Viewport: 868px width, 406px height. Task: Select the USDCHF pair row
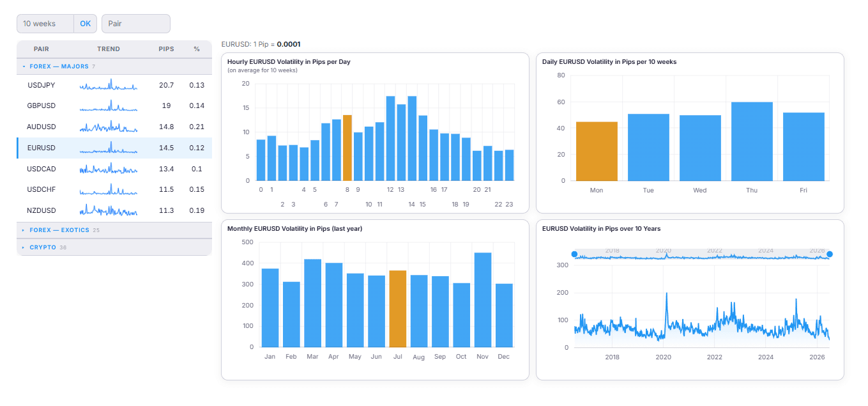[114, 190]
